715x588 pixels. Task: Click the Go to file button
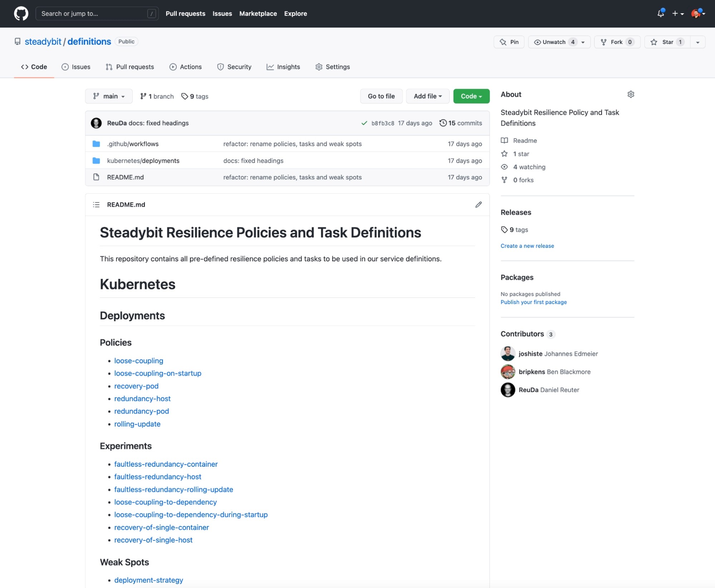pyautogui.click(x=381, y=96)
